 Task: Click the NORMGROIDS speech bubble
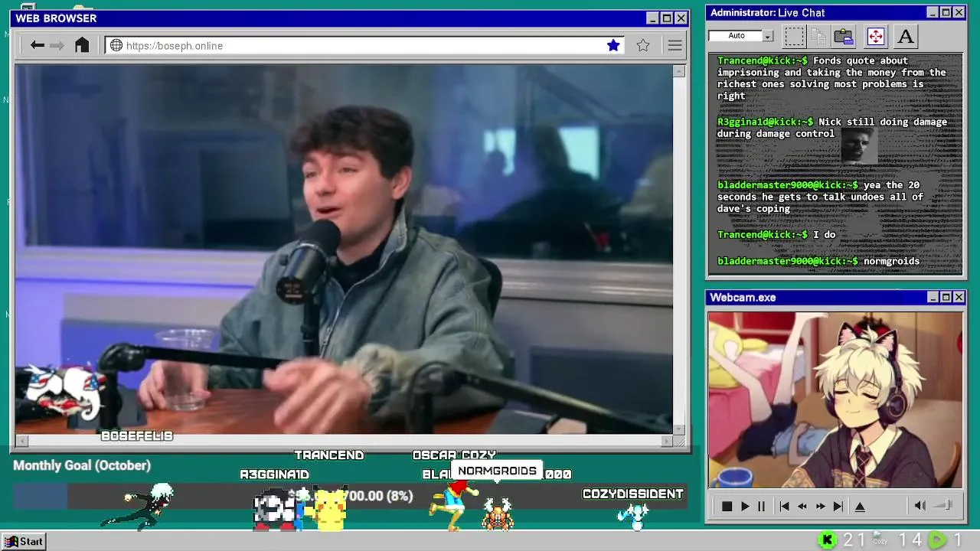[497, 471]
